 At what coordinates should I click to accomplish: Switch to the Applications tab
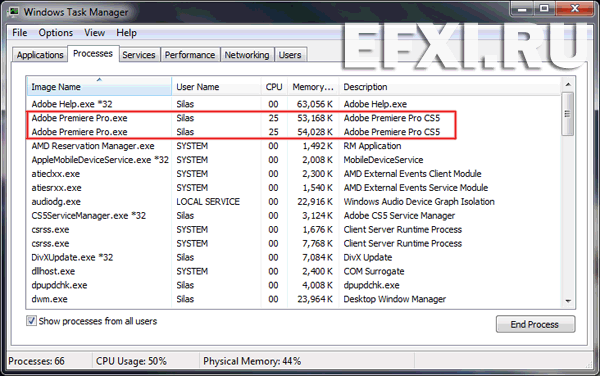pos(40,55)
